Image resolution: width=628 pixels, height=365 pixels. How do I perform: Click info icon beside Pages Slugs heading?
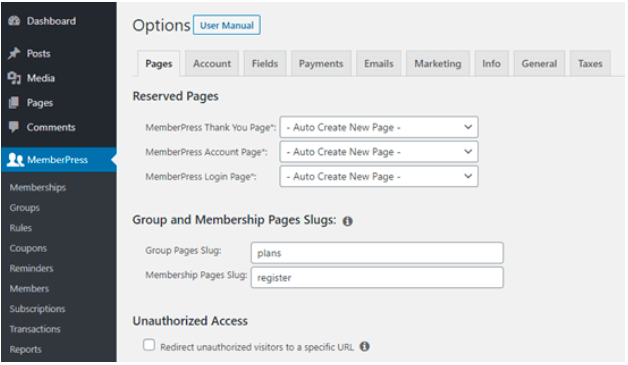348,221
